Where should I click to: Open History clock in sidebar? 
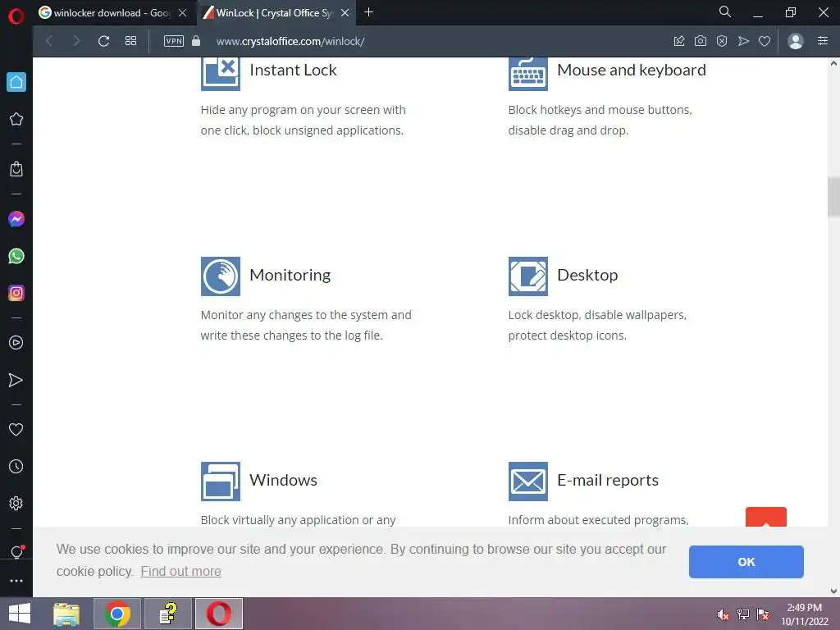pyautogui.click(x=16, y=466)
